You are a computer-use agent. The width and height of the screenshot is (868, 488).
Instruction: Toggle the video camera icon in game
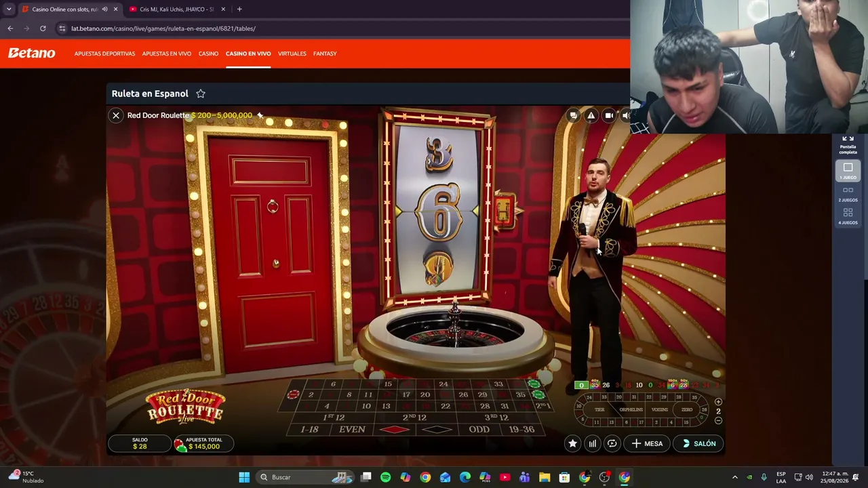(609, 115)
